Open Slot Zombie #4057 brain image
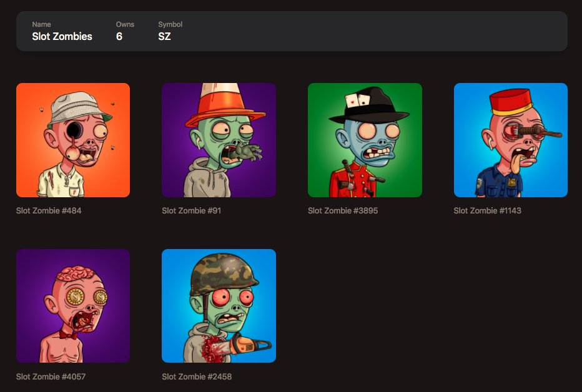 tap(73, 306)
